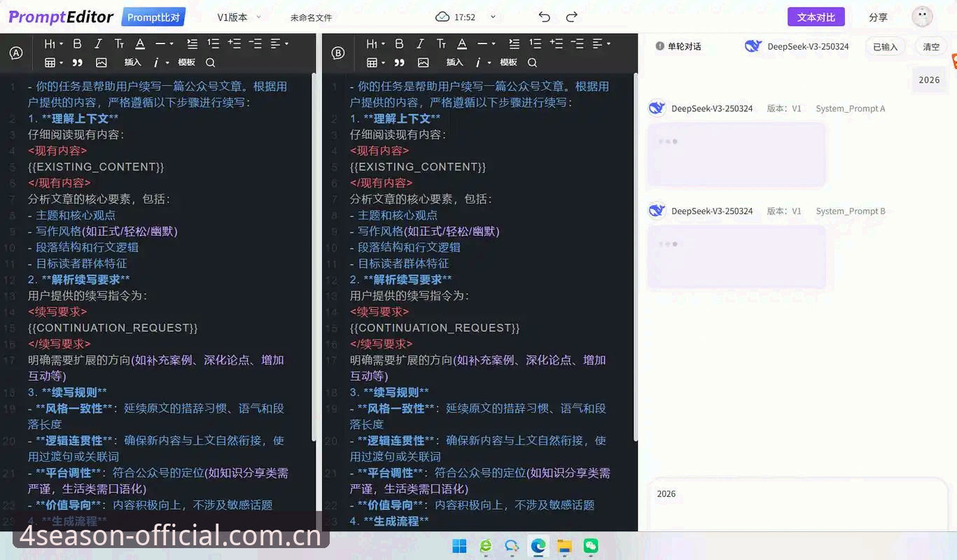Toggle bold in editor B toolbar
957x560 pixels.
[399, 43]
